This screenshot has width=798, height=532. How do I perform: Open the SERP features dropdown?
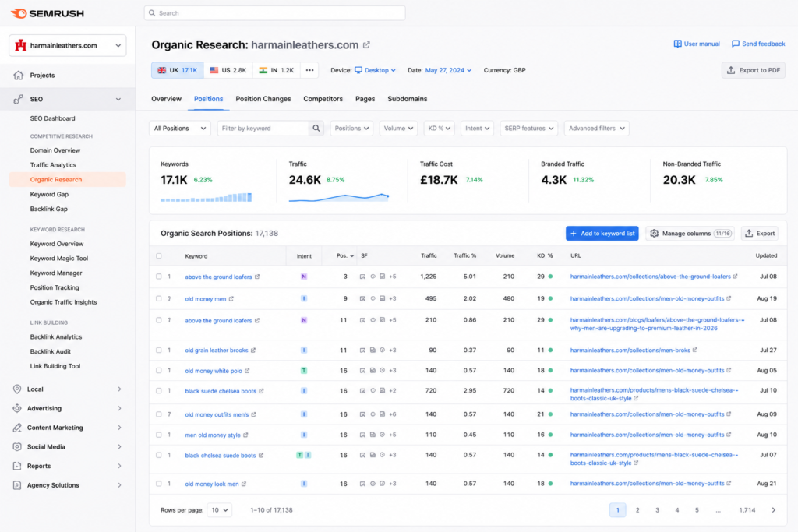click(x=529, y=129)
